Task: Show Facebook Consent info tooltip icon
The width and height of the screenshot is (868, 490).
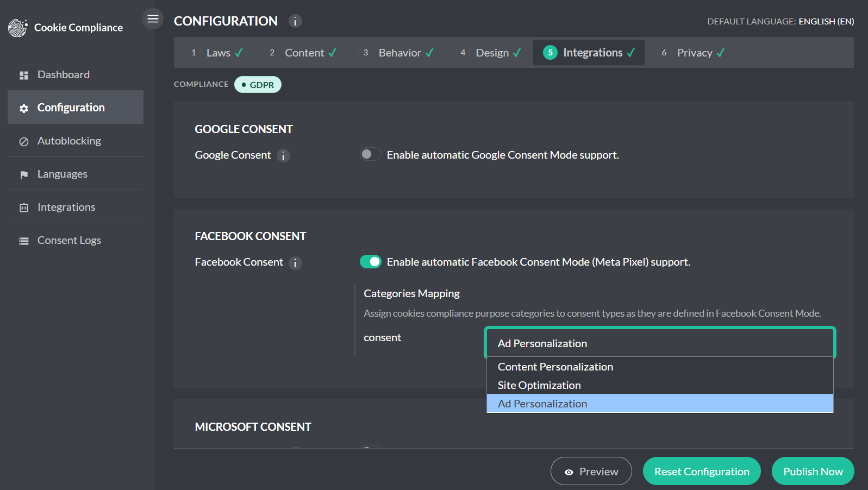Action: point(295,263)
